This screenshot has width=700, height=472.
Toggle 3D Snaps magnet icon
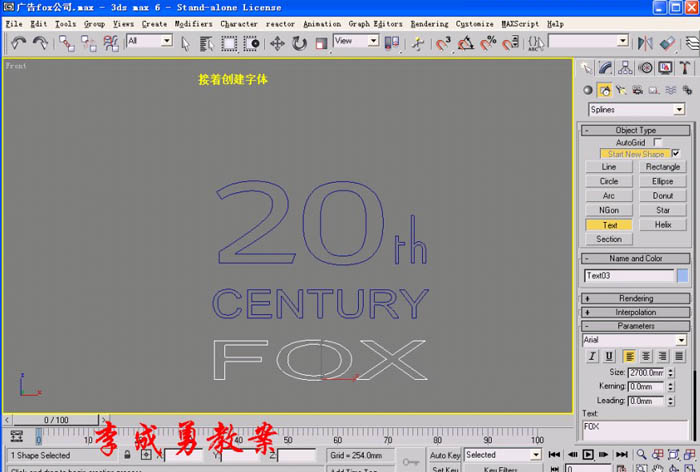tap(443, 44)
